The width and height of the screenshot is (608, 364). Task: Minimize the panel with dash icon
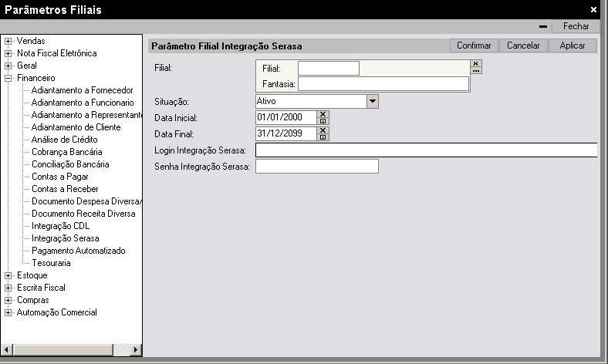(x=543, y=26)
